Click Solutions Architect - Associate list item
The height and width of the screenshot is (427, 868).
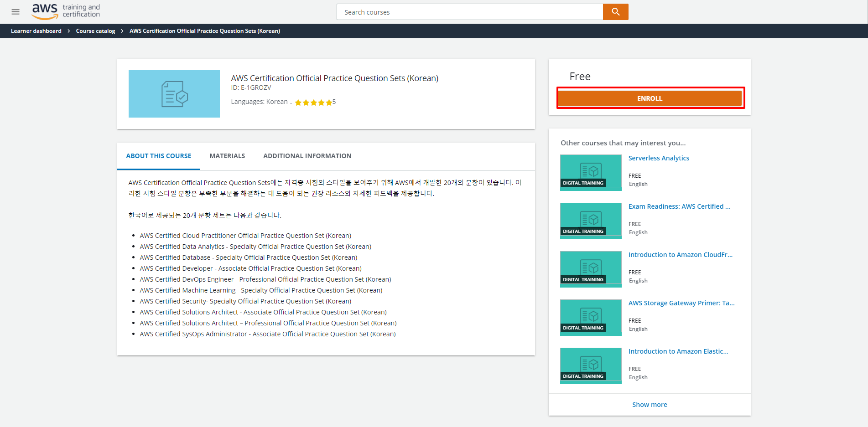263,312
